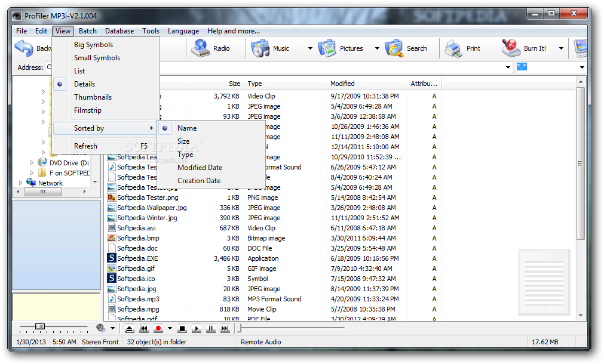604x364 pixels.
Task: Switch to Thumbnails view
Action: [93, 97]
